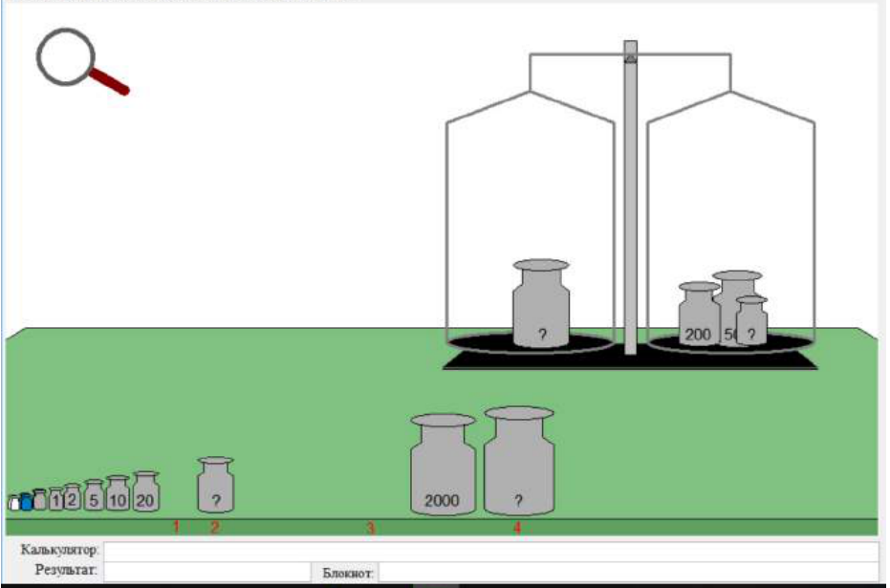Click the unknown weight on the left scale pan
This screenshot has height=588, width=890.
[x=541, y=303]
